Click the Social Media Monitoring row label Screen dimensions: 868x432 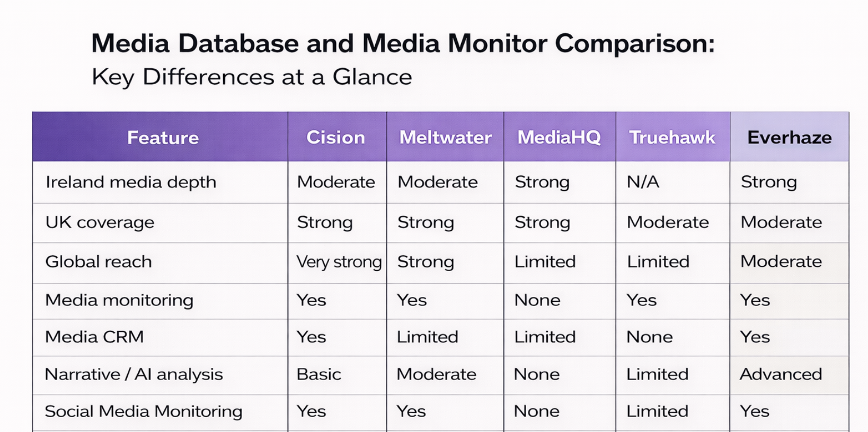coord(144,411)
